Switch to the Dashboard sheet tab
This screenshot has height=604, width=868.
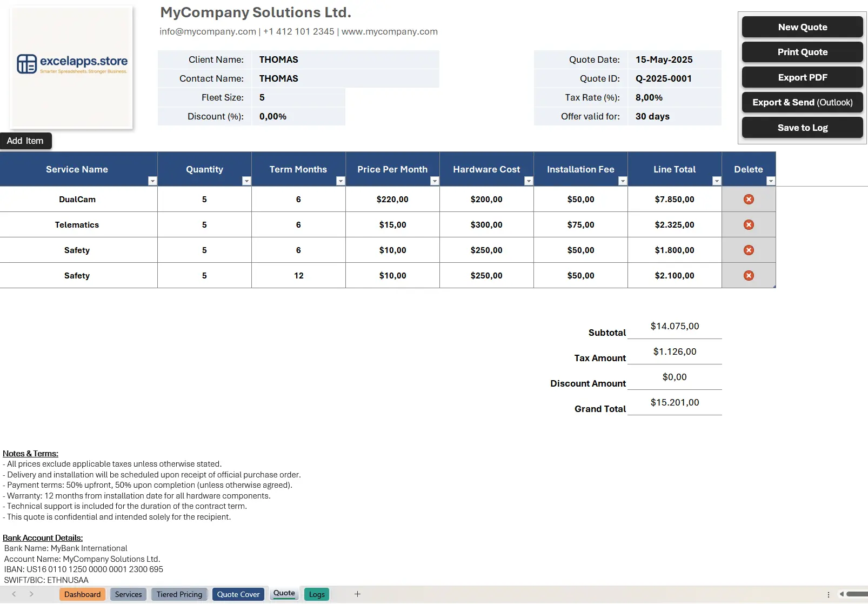82,594
